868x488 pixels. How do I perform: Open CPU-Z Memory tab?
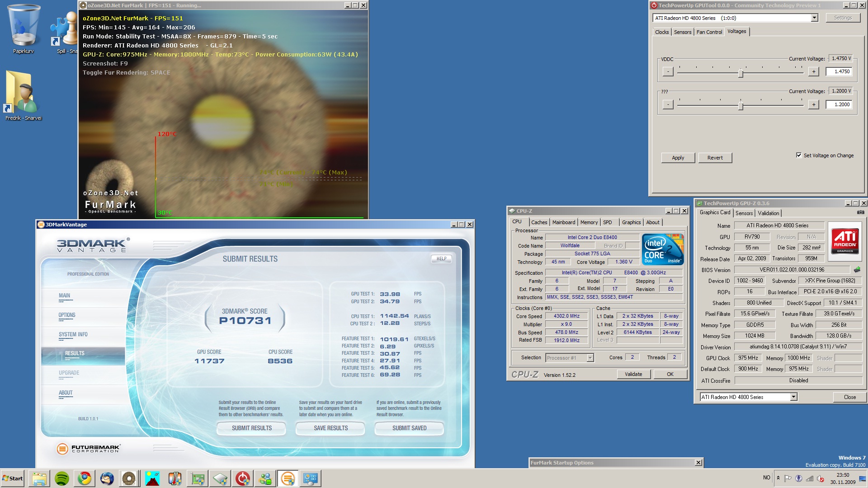tap(589, 222)
